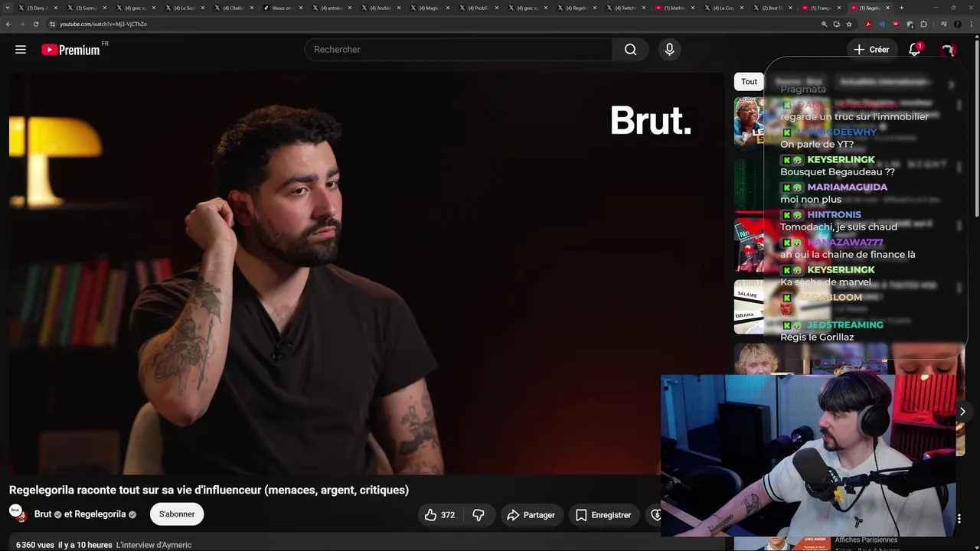
Task: Switch to the Magic tab
Action: (x=429, y=8)
